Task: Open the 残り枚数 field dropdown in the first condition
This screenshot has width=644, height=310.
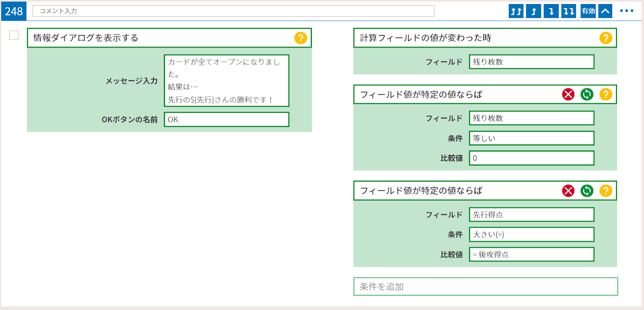Action: (x=532, y=118)
